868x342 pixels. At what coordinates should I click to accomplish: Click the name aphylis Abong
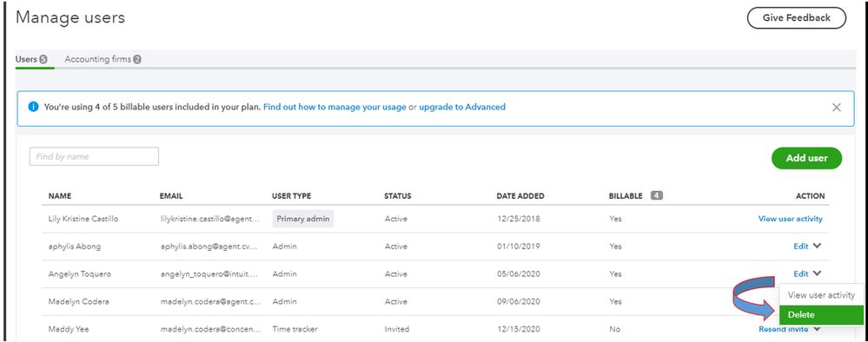click(x=75, y=247)
